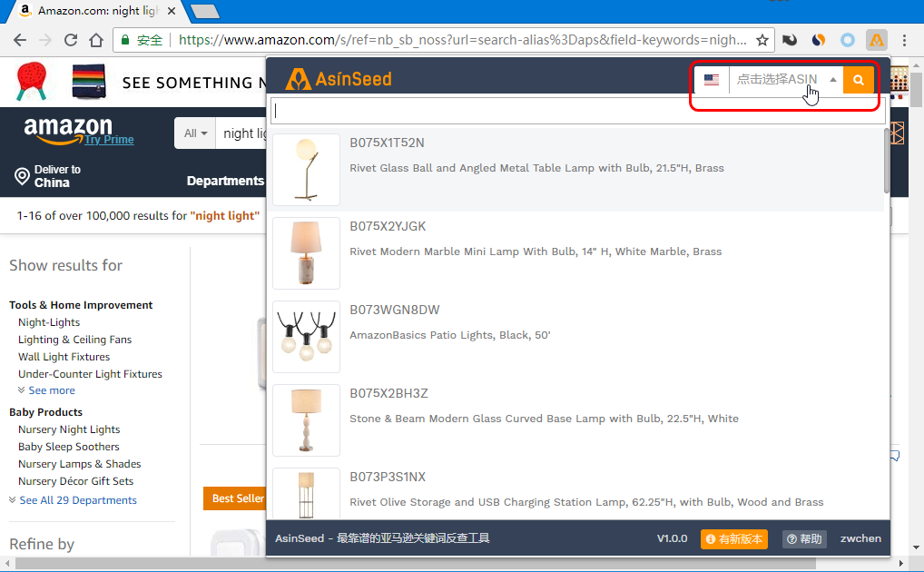Click the page horizontal scrollbar
924x572 pixels.
[416, 564]
